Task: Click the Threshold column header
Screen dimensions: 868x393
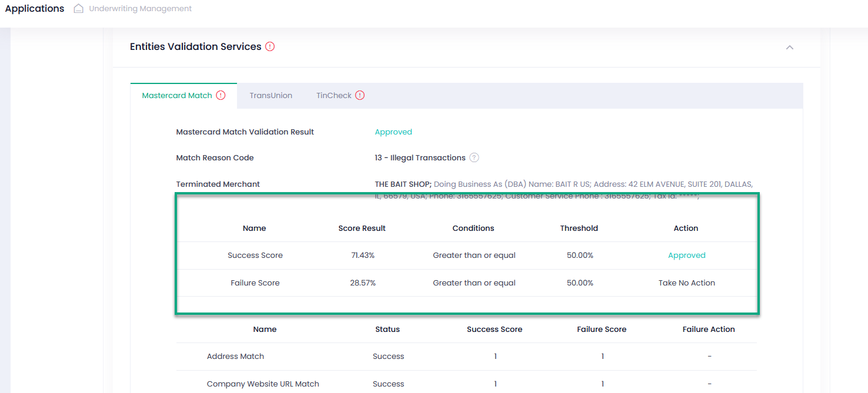Action: (579, 229)
